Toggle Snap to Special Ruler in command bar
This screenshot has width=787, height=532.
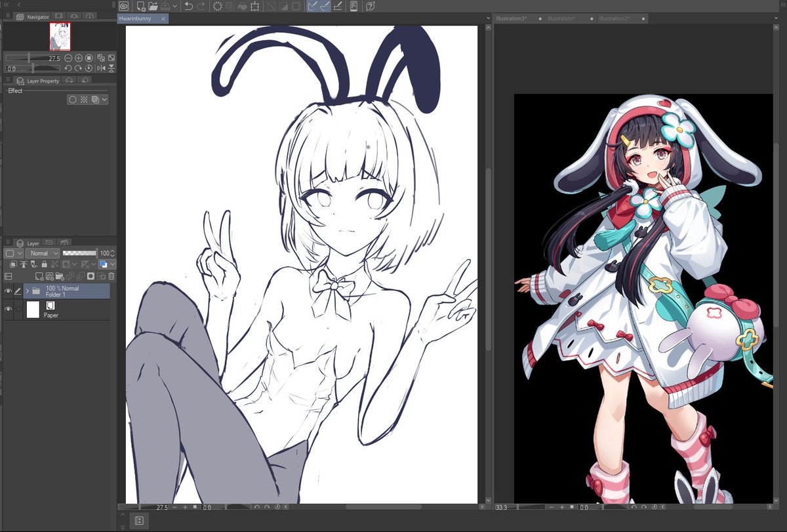pyautogui.click(x=325, y=6)
